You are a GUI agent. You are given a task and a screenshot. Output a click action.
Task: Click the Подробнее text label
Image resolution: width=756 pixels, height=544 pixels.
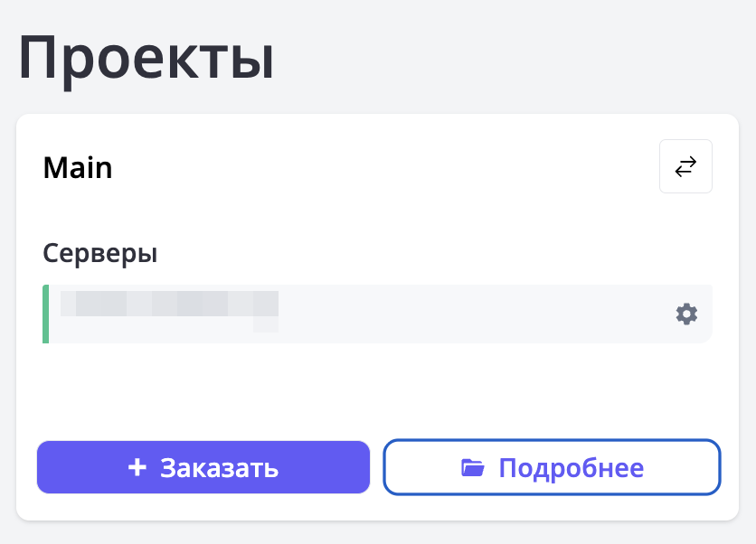pyautogui.click(x=571, y=468)
